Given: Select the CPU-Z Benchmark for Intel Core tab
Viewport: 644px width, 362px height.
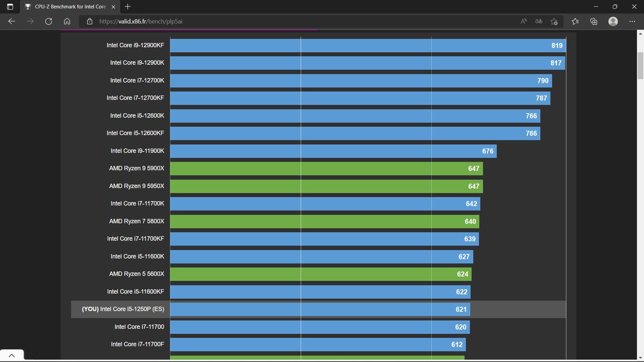Looking at the screenshot, I should (x=69, y=7).
